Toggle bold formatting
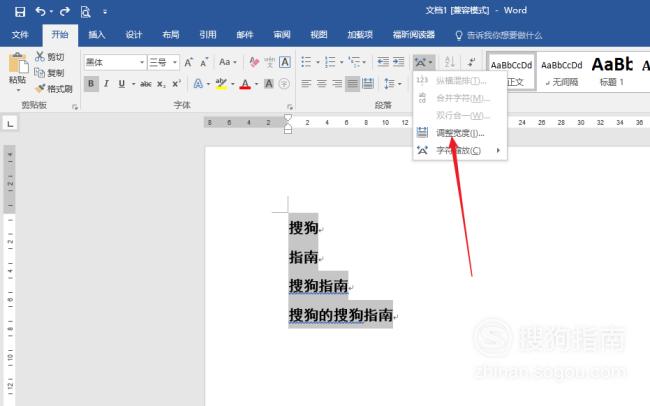Viewport: 650px width, 406px height. point(91,84)
